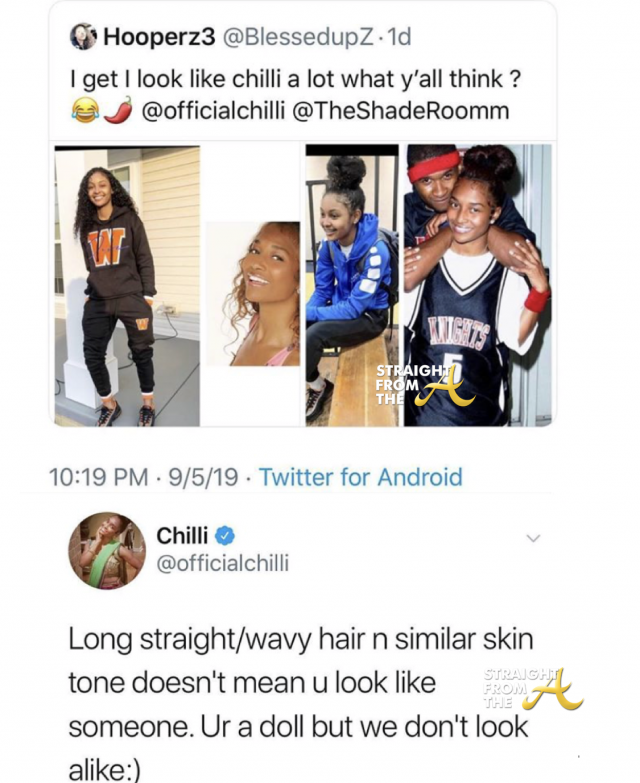Open the @TheShadeRoomm mention link

[x=400, y=111]
